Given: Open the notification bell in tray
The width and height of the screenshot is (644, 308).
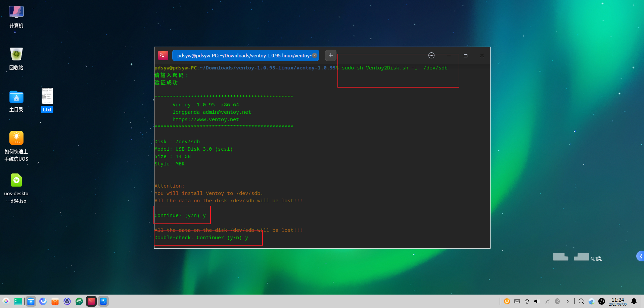Looking at the screenshot, I should [x=634, y=301].
